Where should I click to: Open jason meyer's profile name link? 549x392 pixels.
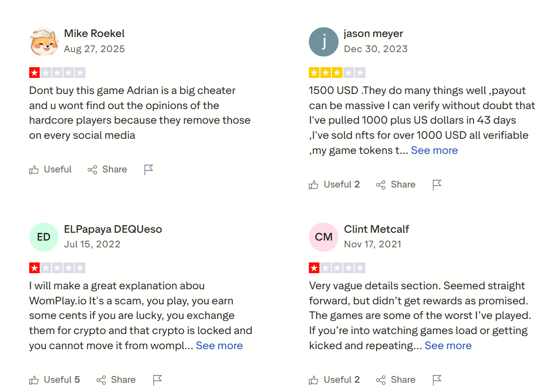(x=373, y=34)
